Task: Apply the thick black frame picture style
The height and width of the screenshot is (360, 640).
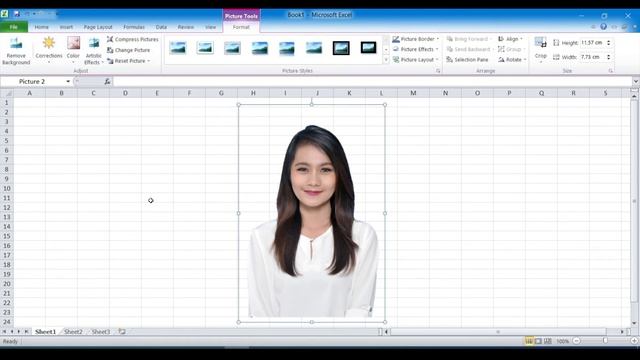Action: [x=341, y=48]
